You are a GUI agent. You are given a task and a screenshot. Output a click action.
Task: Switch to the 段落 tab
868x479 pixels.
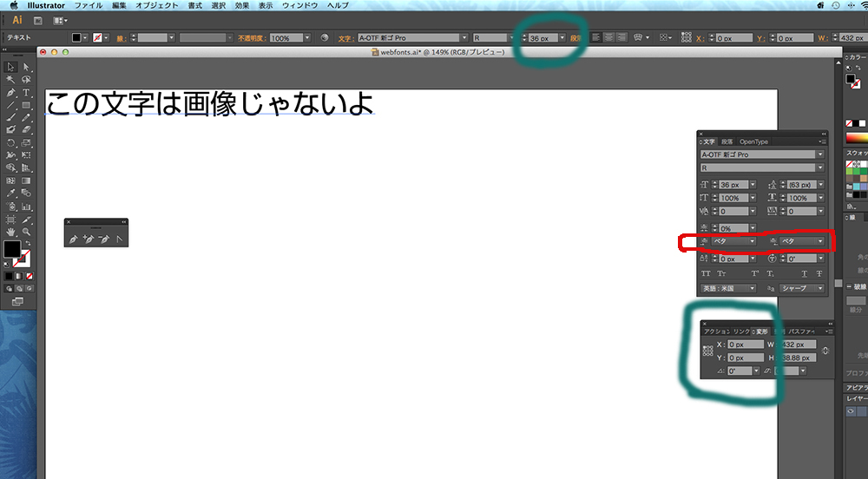727,141
